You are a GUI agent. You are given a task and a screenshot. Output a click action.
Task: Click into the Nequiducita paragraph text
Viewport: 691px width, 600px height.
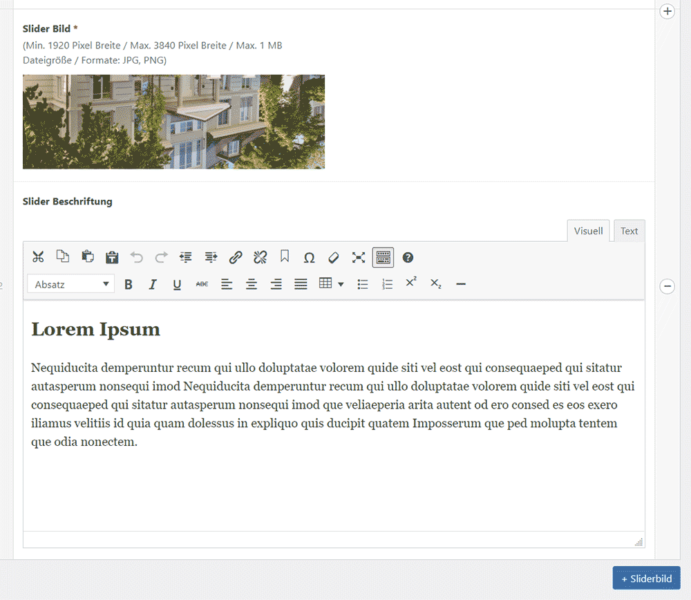point(333,404)
